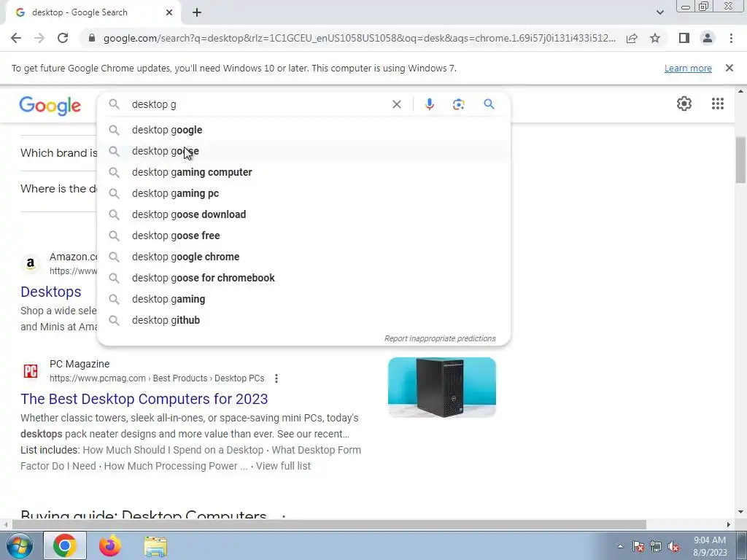747x560 pixels.
Task: Select suggestion 'desktop goose for chromebook'
Action: (x=304, y=278)
